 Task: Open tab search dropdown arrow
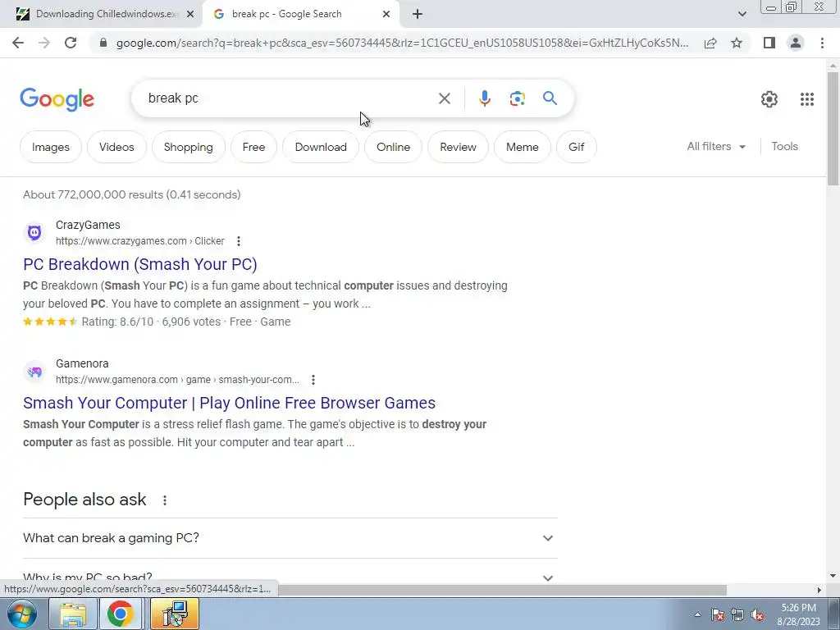tap(742, 14)
